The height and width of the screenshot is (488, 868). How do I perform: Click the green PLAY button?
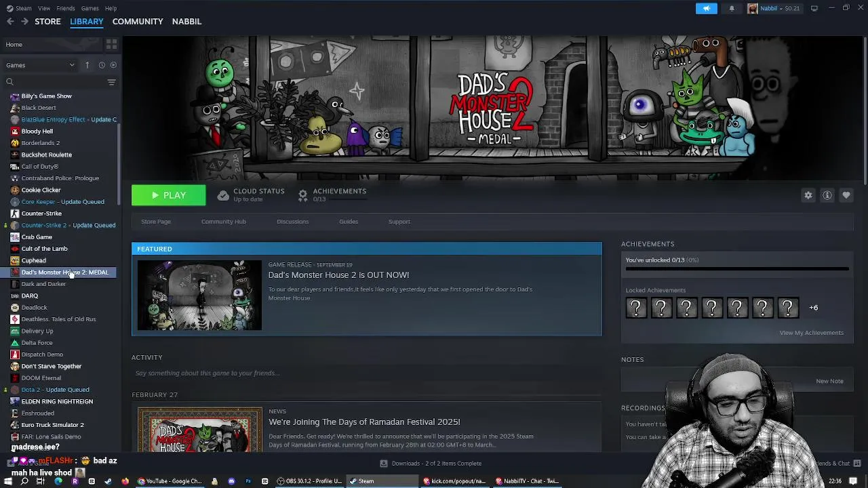click(168, 195)
